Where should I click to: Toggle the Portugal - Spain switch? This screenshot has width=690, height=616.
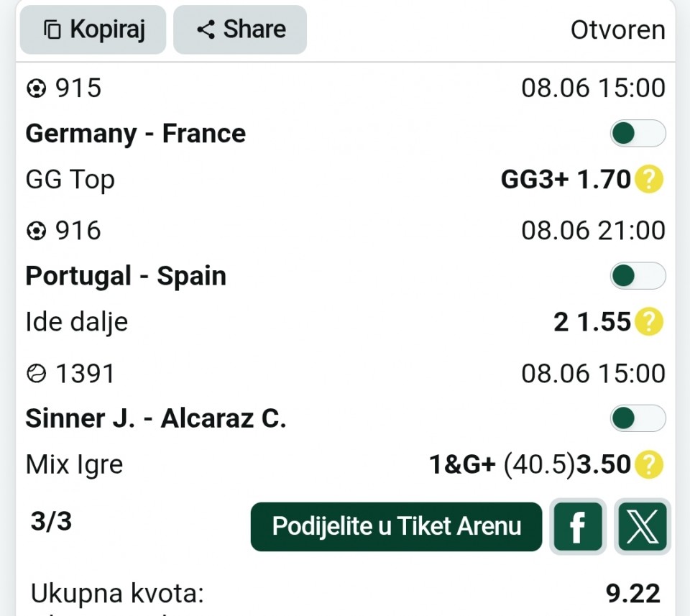[638, 276]
